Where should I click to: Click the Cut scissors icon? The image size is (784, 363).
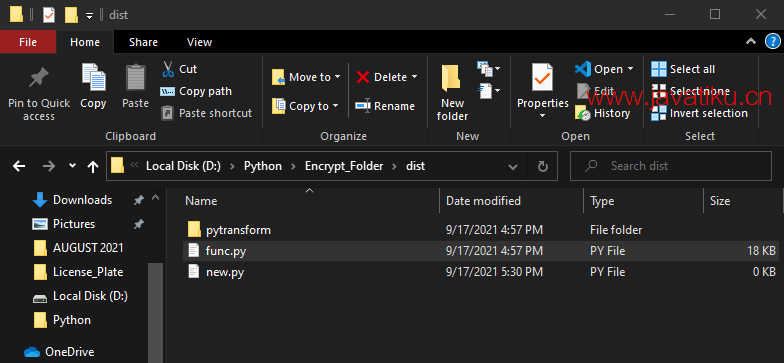[168, 69]
